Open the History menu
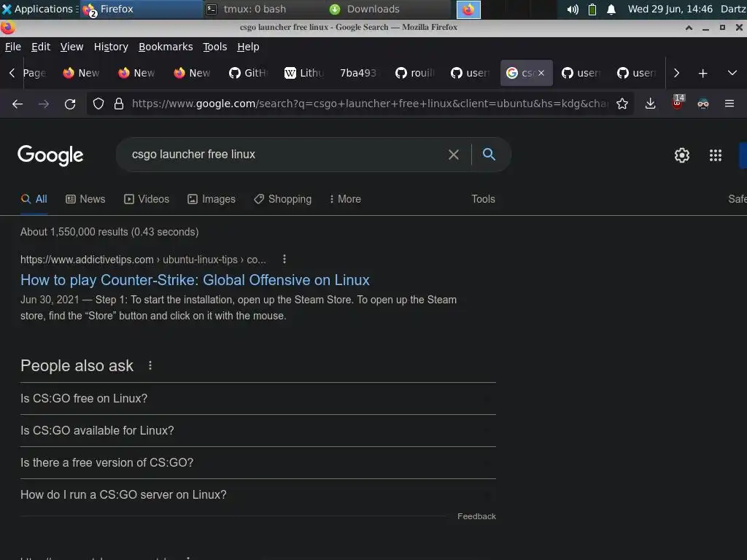Image resolution: width=747 pixels, height=560 pixels. click(111, 47)
